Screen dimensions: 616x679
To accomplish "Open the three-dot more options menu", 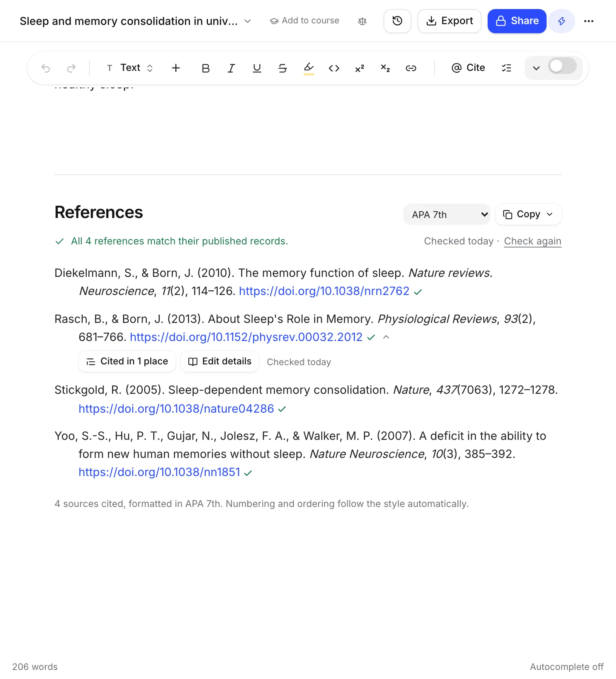I will pos(589,21).
